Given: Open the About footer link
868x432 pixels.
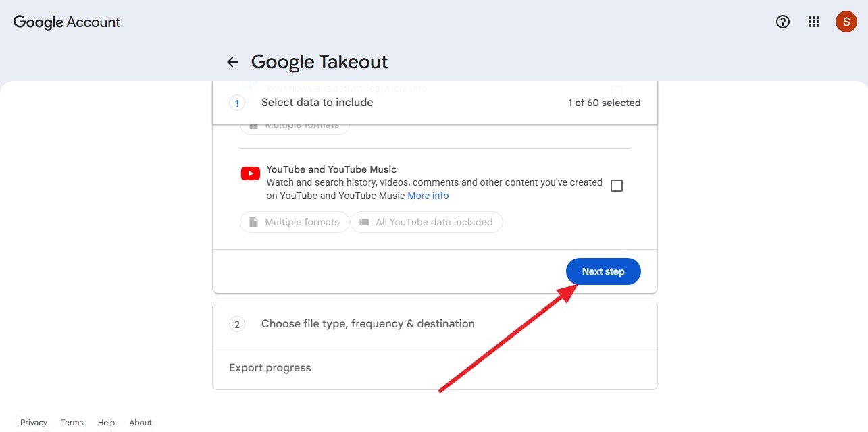Looking at the screenshot, I should click(x=141, y=423).
